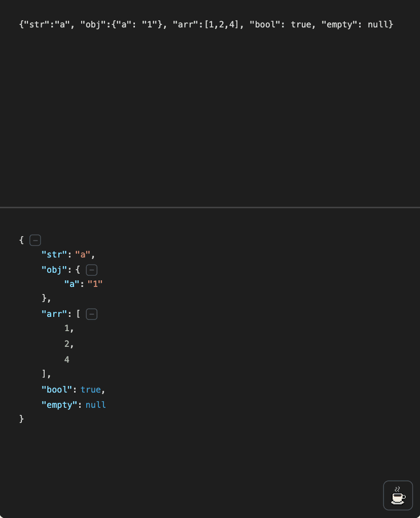Select the "obj" key in formatted output
420x518 pixels.
(x=54, y=270)
